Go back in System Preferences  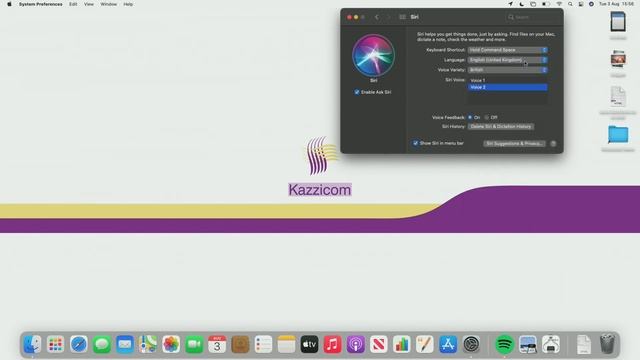(377, 17)
